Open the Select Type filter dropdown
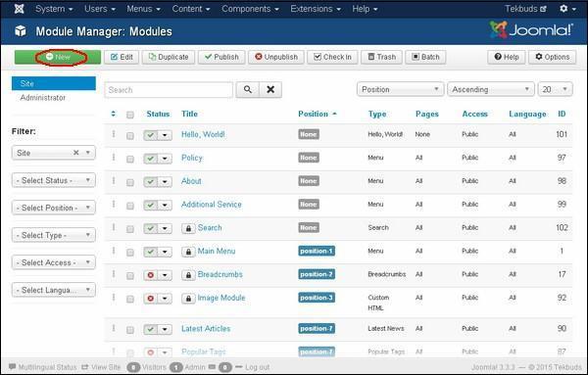The height and width of the screenshot is (375, 588). [x=54, y=235]
